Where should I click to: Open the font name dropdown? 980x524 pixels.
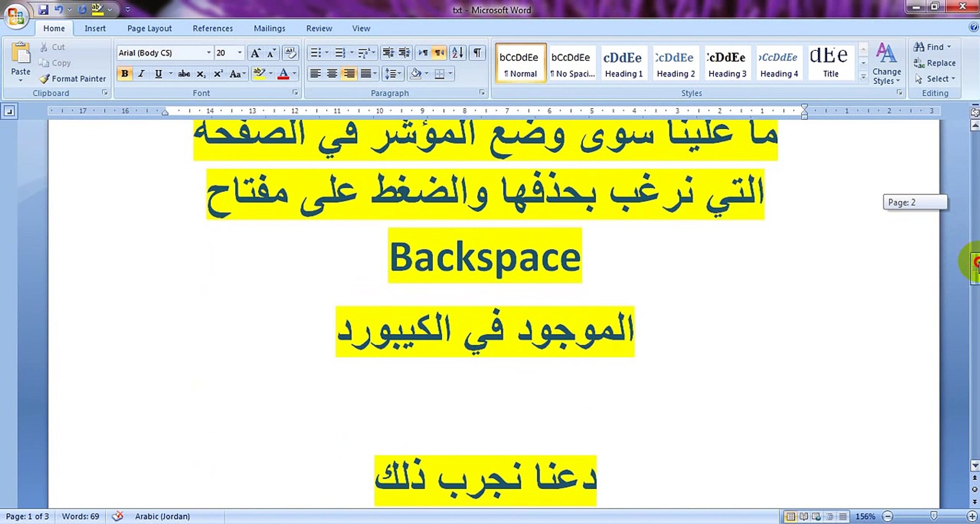tap(209, 52)
